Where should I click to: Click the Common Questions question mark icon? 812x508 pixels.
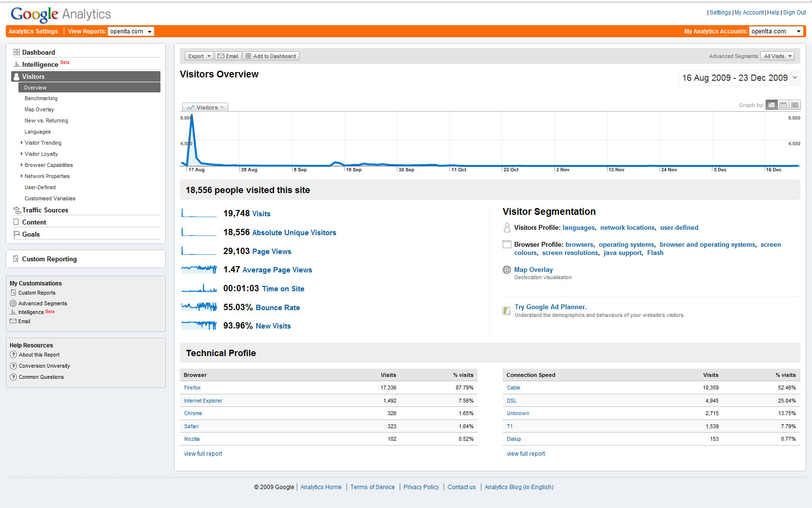(14, 377)
